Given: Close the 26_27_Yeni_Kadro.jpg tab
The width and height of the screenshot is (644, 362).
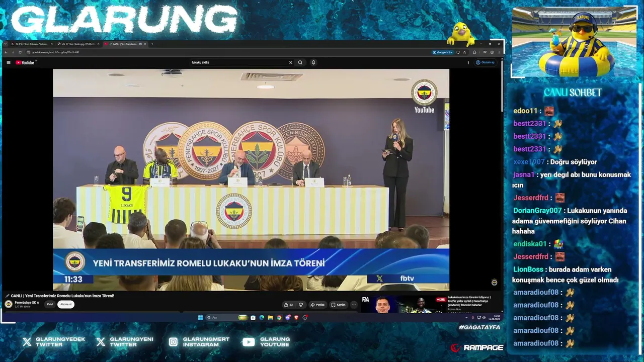Looking at the screenshot, I should tap(98, 44).
